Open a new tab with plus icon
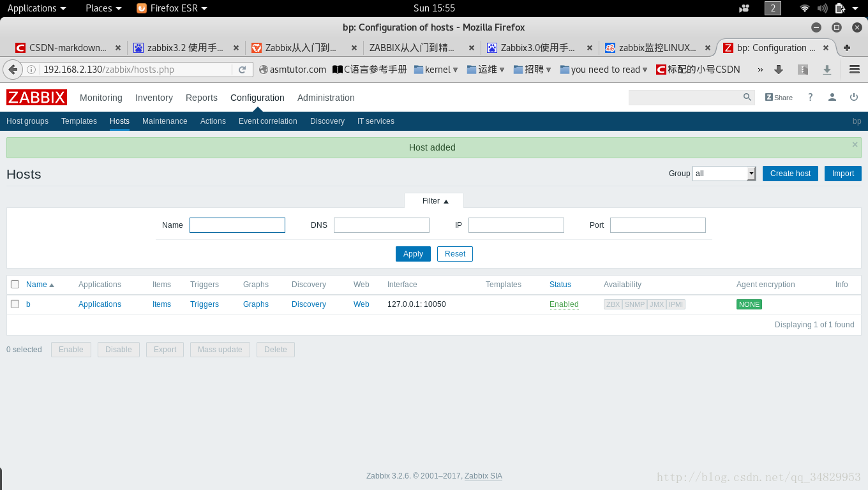This screenshot has height=490, width=868. pos(847,48)
